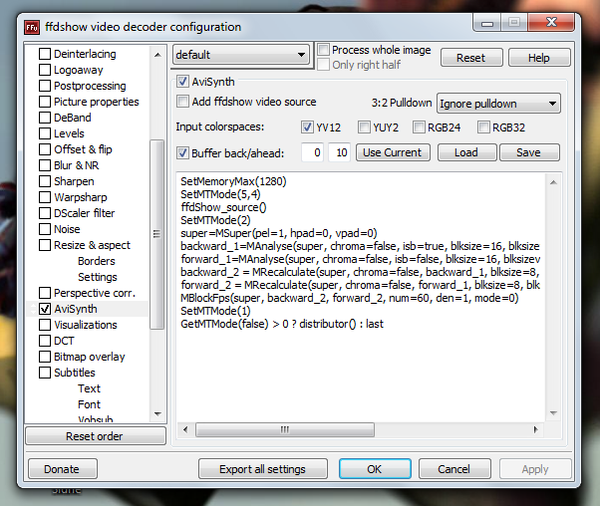This screenshot has width=600, height=506.
Task: Enable the Blur & NR checkbox
Action: point(45,165)
